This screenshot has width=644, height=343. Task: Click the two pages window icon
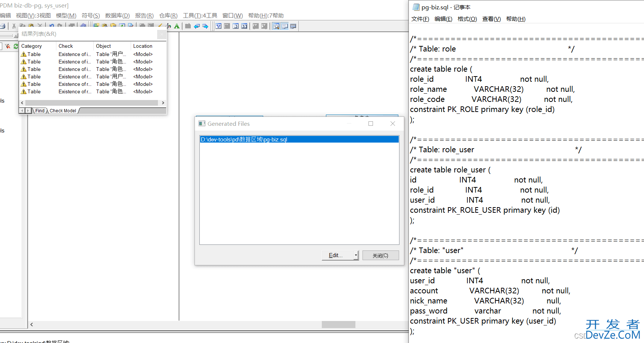tap(244, 26)
